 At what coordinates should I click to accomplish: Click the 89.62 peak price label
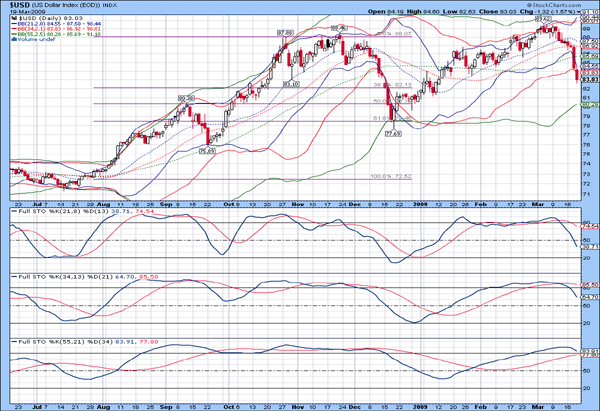click(543, 19)
